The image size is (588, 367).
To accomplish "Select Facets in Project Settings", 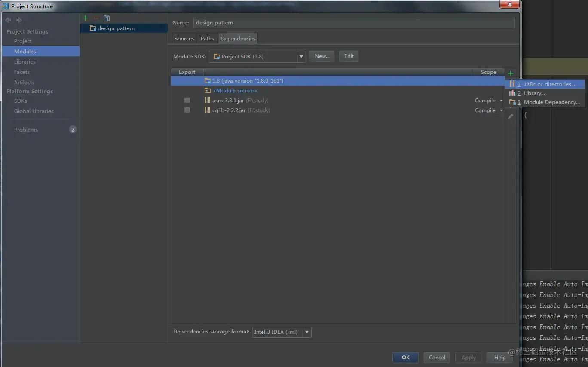I will pyautogui.click(x=41, y=72).
